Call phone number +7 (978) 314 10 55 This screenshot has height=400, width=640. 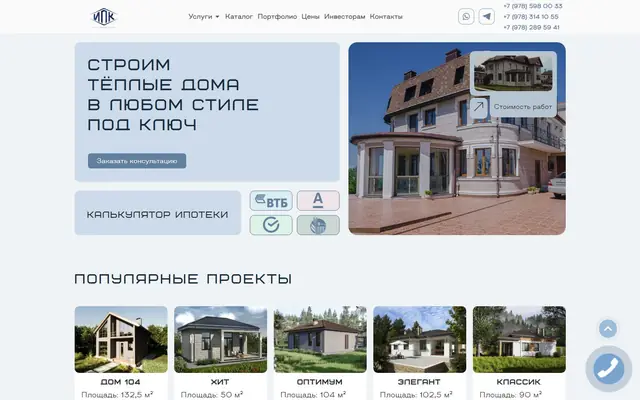point(531,17)
